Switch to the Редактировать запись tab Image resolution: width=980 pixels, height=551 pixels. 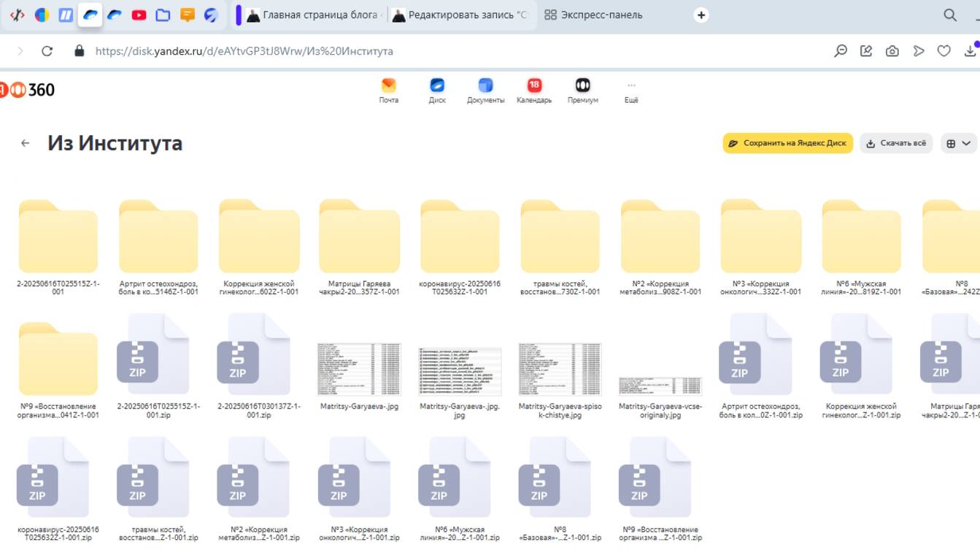tap(460, 15)
